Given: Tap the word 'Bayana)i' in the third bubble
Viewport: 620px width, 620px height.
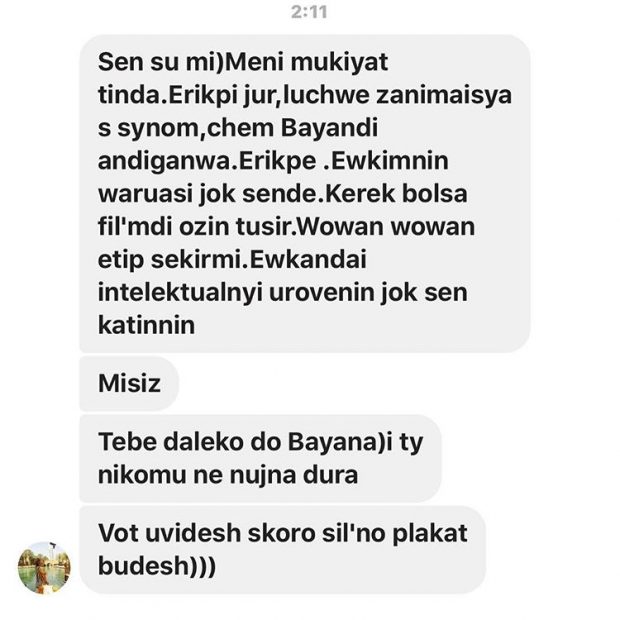Looking at the screenshot, I should 340,442.
